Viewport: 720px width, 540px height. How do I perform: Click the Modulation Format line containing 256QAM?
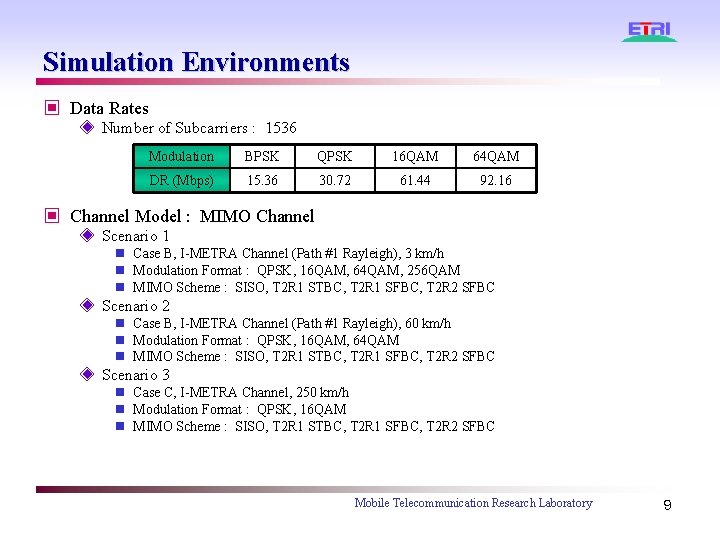coord(296,270)
